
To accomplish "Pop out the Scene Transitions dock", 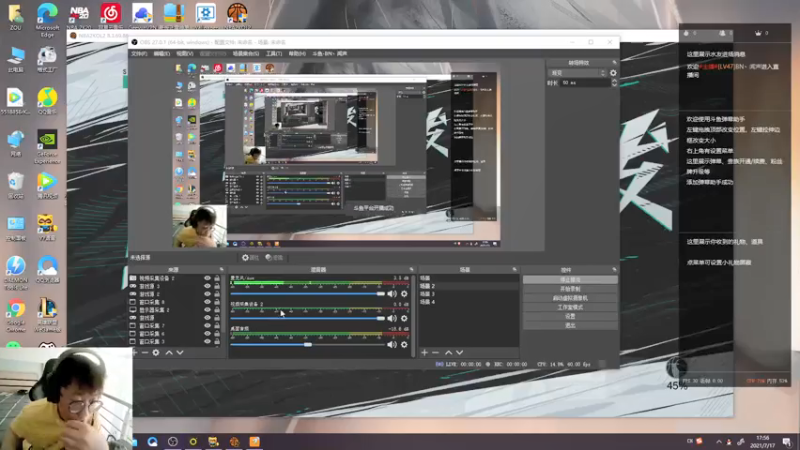I will coord(614,62).
